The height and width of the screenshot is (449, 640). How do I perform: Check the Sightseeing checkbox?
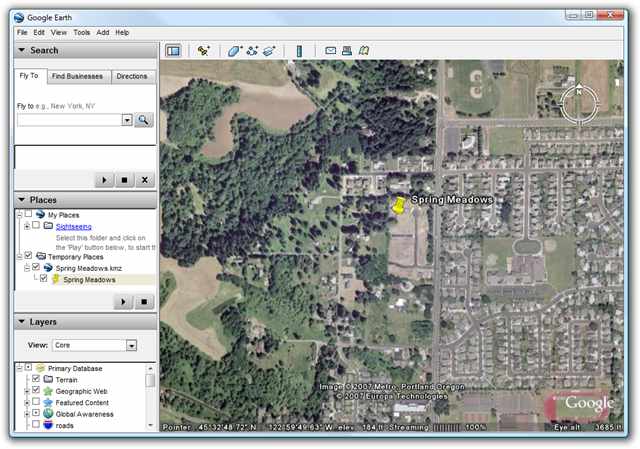[36, 225]
